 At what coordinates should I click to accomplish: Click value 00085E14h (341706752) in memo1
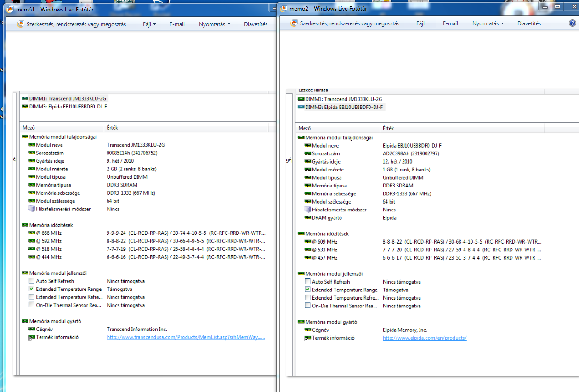tap(132, 153)
